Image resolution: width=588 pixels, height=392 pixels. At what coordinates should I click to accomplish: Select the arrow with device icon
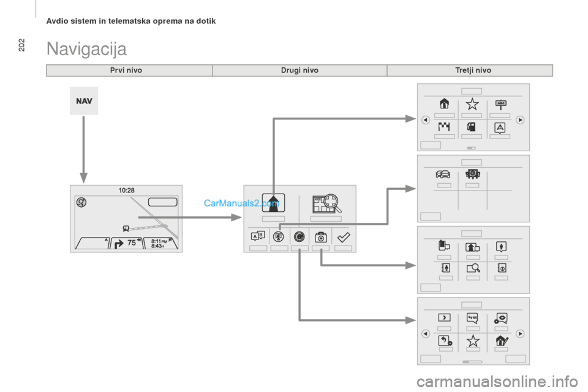pyautogui.click(x=472, y=246)
